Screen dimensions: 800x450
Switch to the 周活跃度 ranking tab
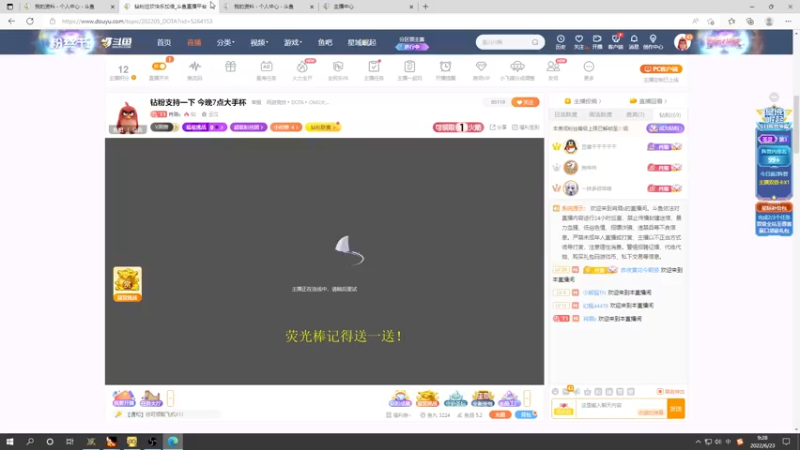[601, 115]
